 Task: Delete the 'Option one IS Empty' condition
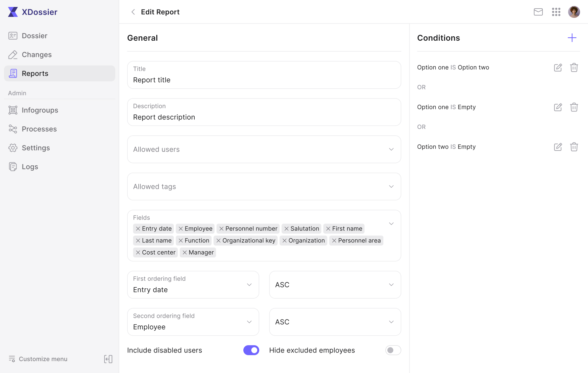tap(574, 107)
